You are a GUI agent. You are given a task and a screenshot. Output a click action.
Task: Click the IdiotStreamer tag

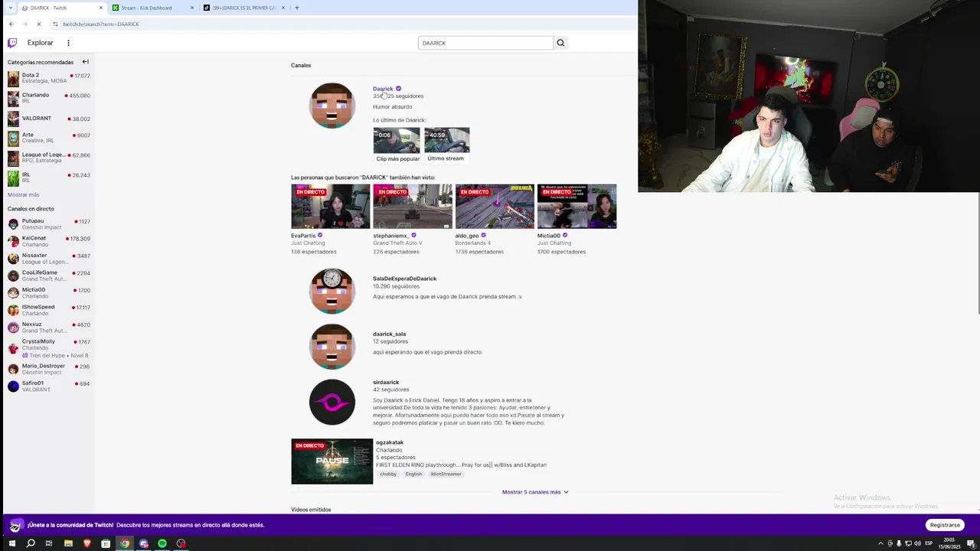pyautogui.click(x=446, y=474)
